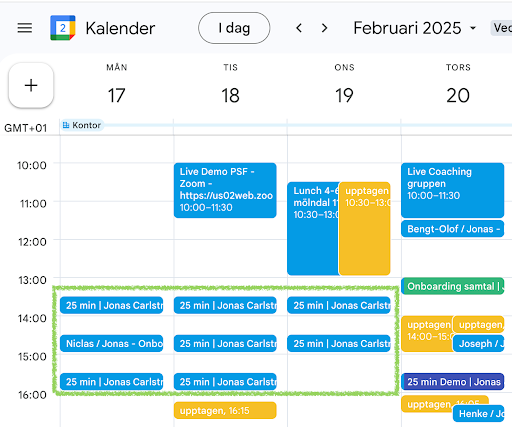
Task: Jump to today with I dag
Action: click(x=234, y=28)
